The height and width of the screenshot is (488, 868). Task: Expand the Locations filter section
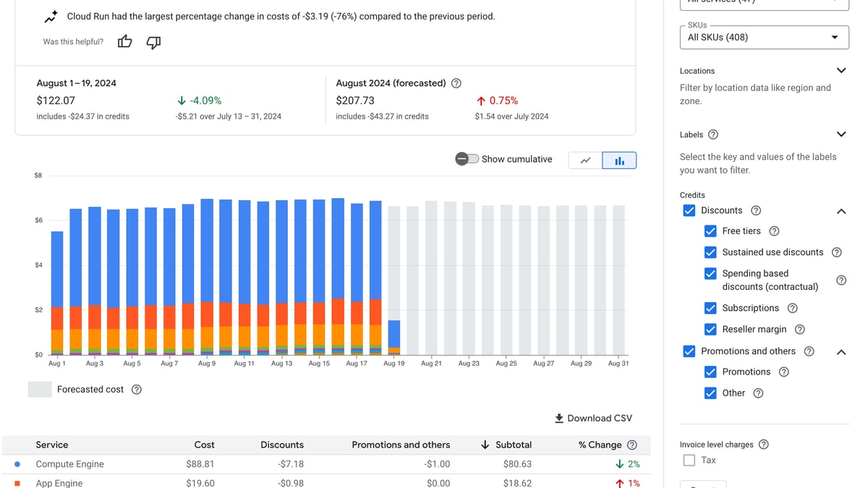tap(841, 71)
